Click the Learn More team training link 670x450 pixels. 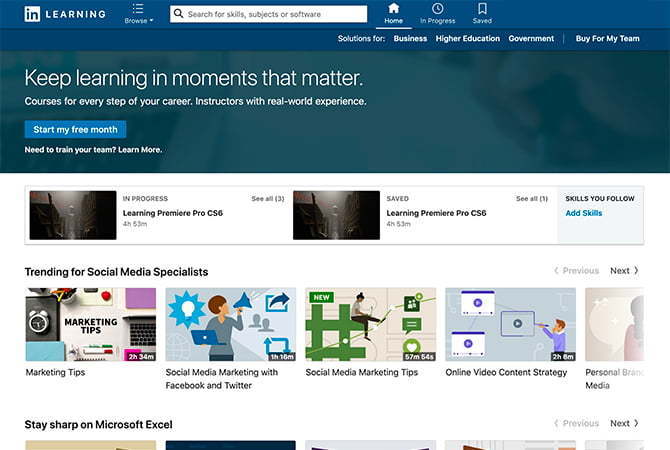[140, 150]
